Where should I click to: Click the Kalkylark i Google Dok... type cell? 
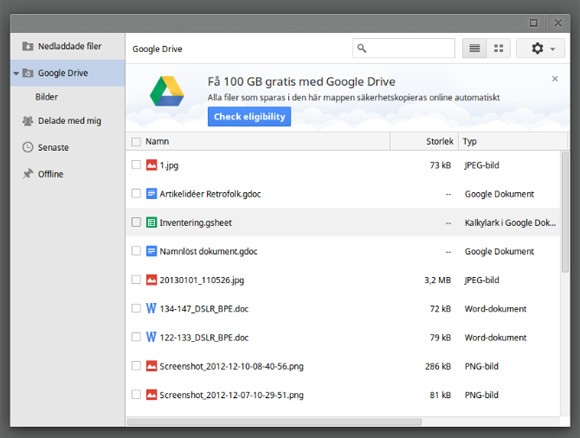click(x=510, y=223)
